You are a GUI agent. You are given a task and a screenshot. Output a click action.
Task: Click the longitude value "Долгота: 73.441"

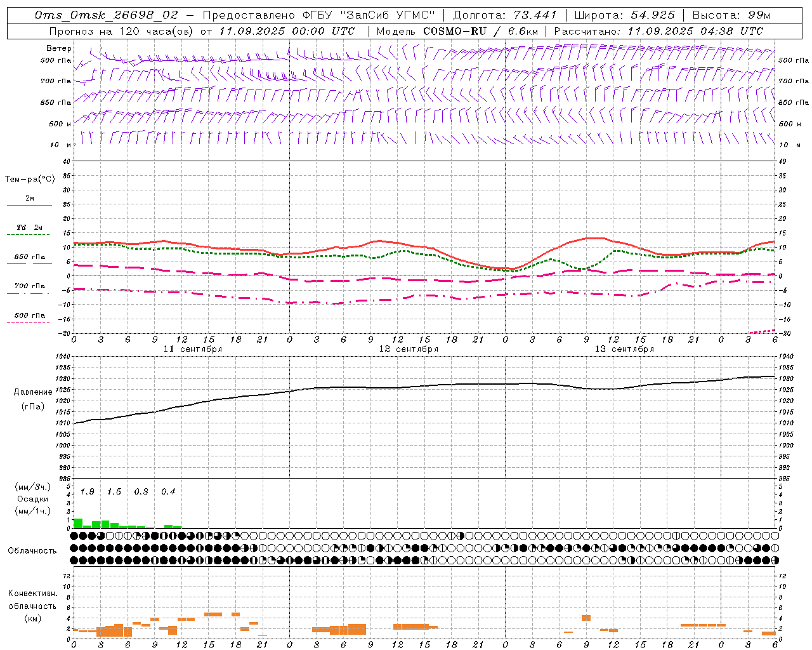(x=505, y=15)
